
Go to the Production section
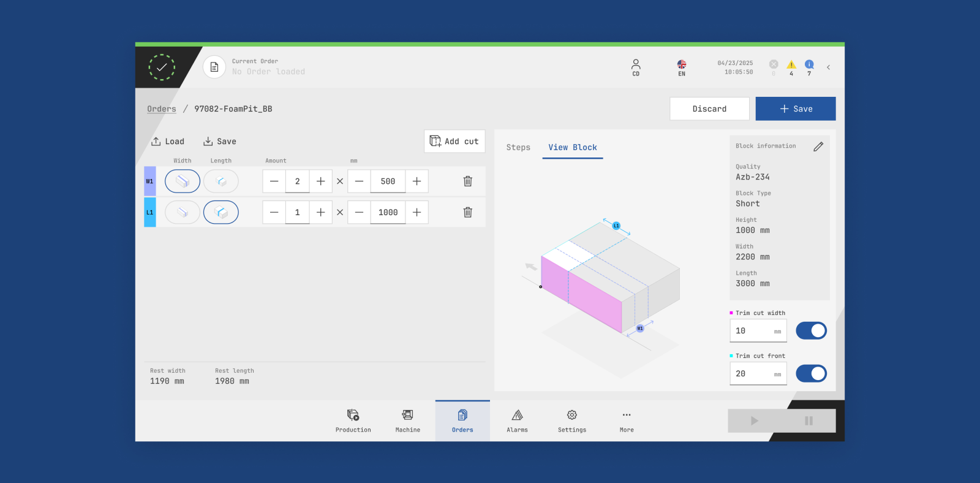click(353, 420)
